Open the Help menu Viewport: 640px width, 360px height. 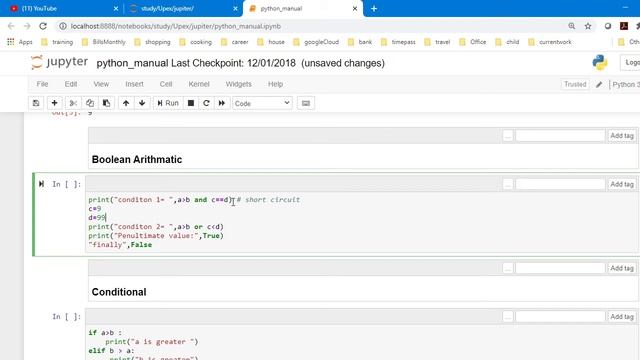point(276,84)
